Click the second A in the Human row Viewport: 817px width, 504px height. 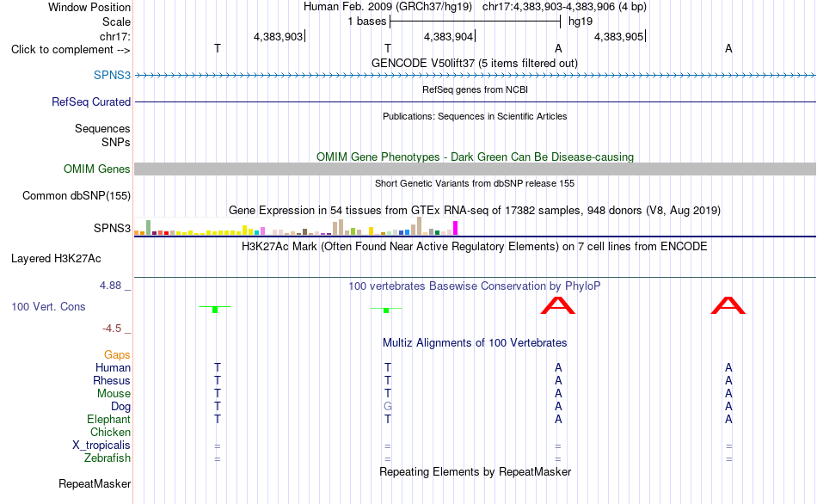click(728, 367)
